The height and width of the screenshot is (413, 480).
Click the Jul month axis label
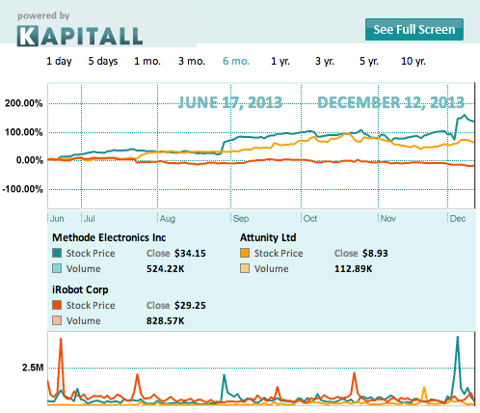pyautogui.click(x=89, y=219)
